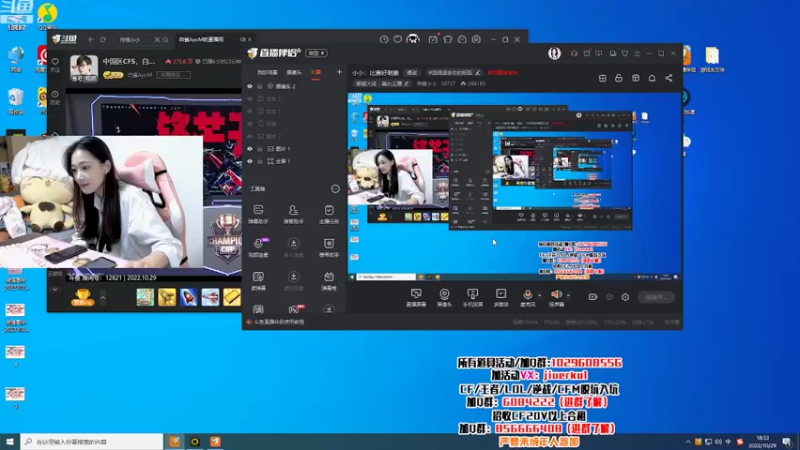Click heart favorites icon in Douyu toolbar
This screenshot has width=800, height=450.
point(397,39)
